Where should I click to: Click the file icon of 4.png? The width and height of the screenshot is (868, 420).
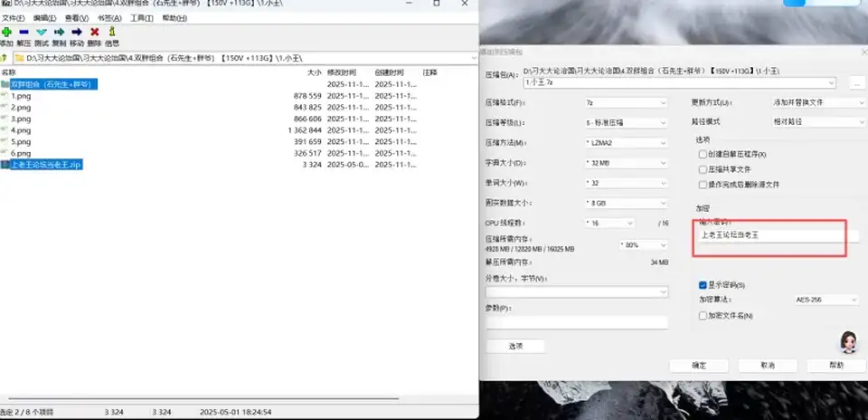coord(5,130)
